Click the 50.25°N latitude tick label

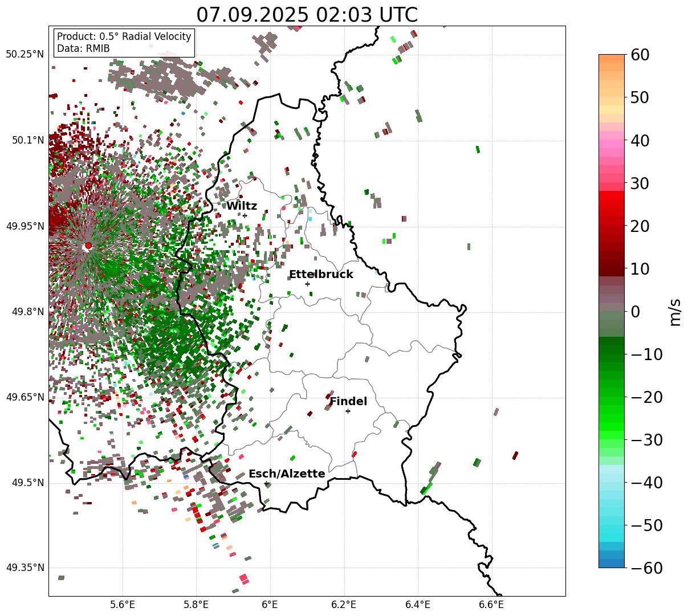[25, 54]
